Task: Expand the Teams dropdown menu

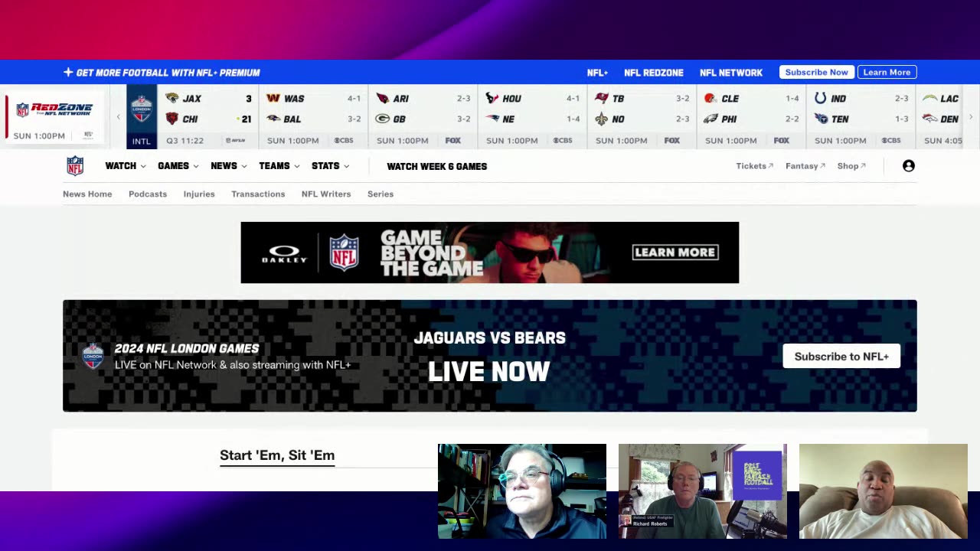Action: coord(279,166)
